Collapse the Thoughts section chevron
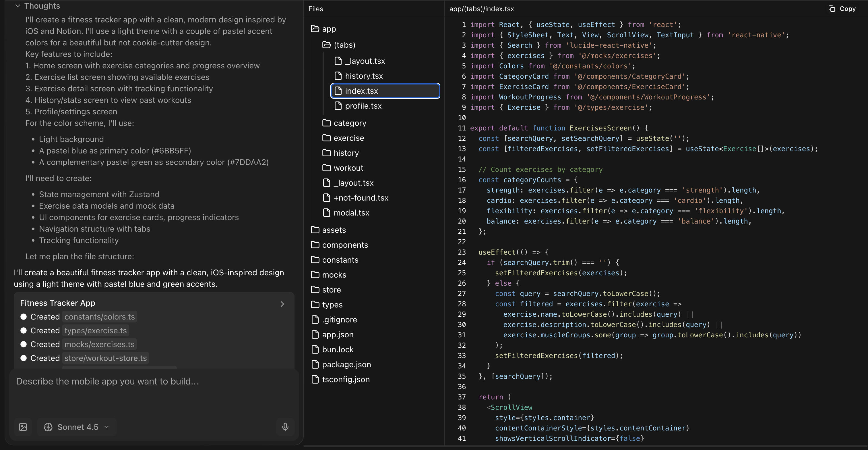 coord(18,6)
